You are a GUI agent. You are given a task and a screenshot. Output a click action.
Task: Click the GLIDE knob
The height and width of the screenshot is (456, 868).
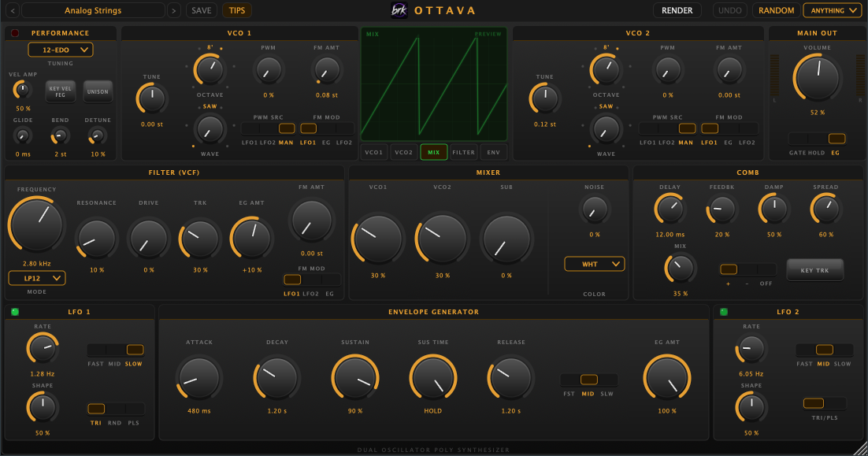coord(23,135)
